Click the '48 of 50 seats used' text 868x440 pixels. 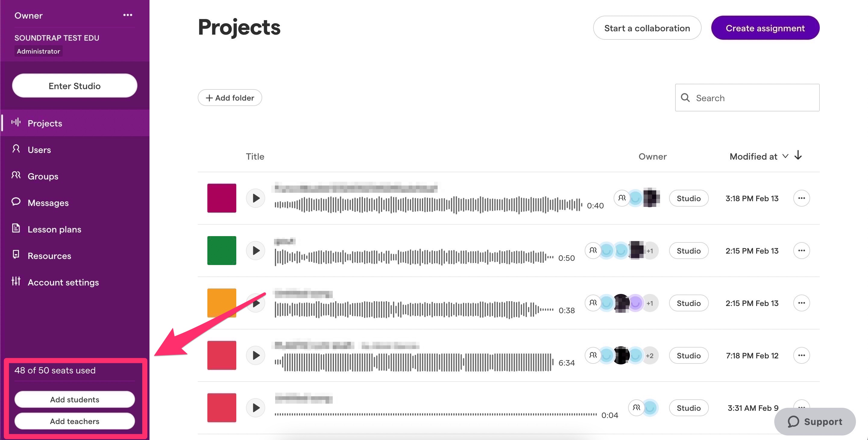coord(55,370)
